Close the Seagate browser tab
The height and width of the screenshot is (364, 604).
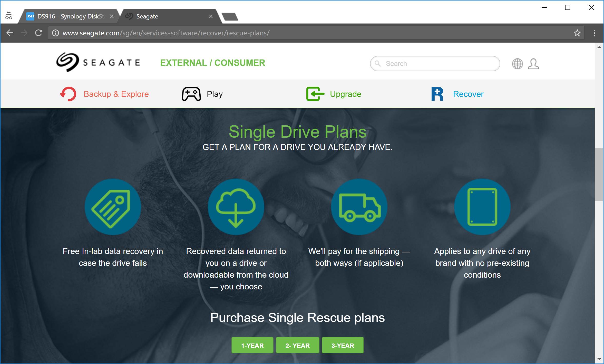point(211,16)
